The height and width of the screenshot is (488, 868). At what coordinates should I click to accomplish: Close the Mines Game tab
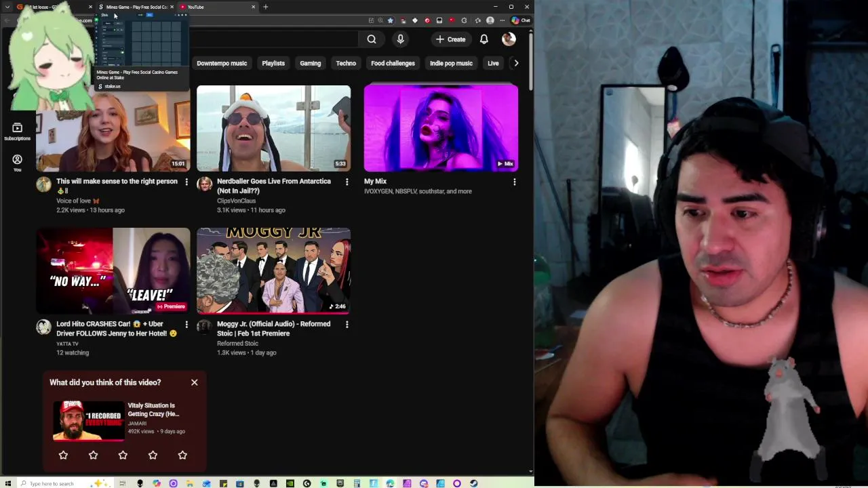[x=172, y=7]
